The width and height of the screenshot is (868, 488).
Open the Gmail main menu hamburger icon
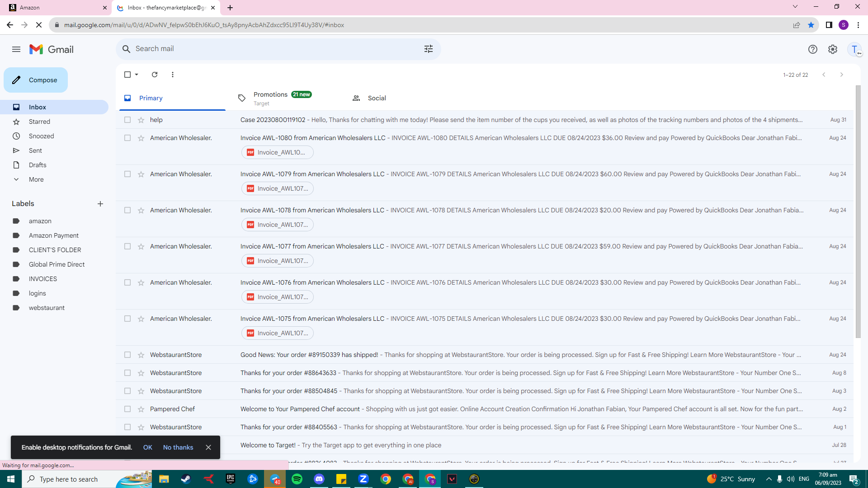(16, 49)
